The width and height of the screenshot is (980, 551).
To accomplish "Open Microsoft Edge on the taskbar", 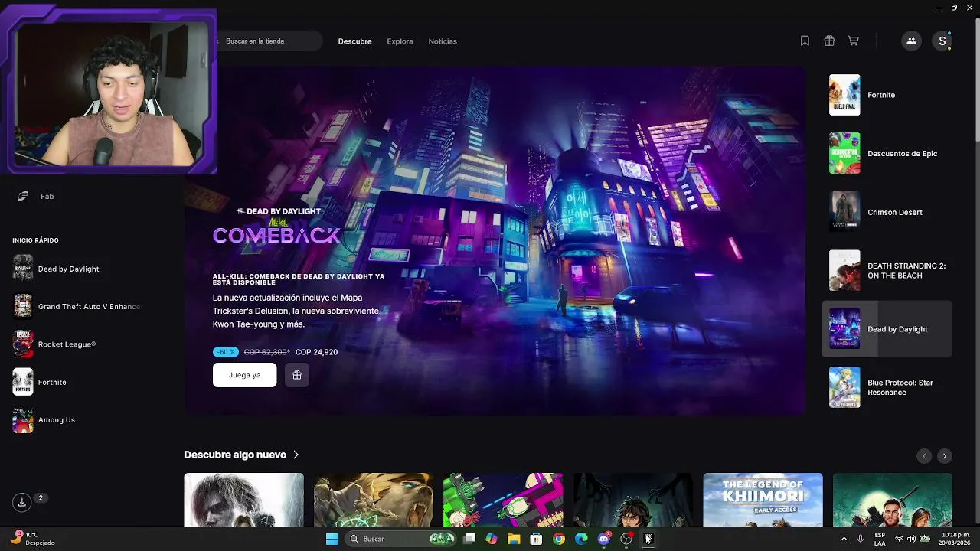I will (x=581, y=539).
